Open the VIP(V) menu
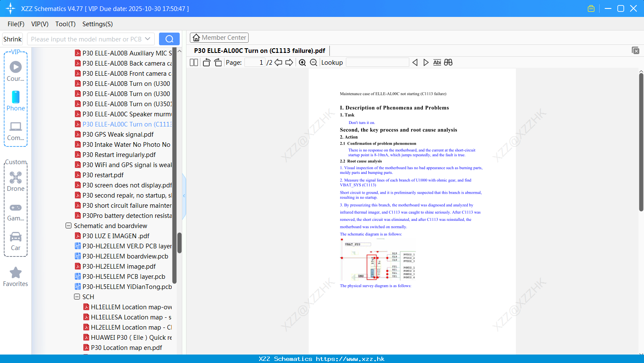644x363 pixels. point(40,24)
